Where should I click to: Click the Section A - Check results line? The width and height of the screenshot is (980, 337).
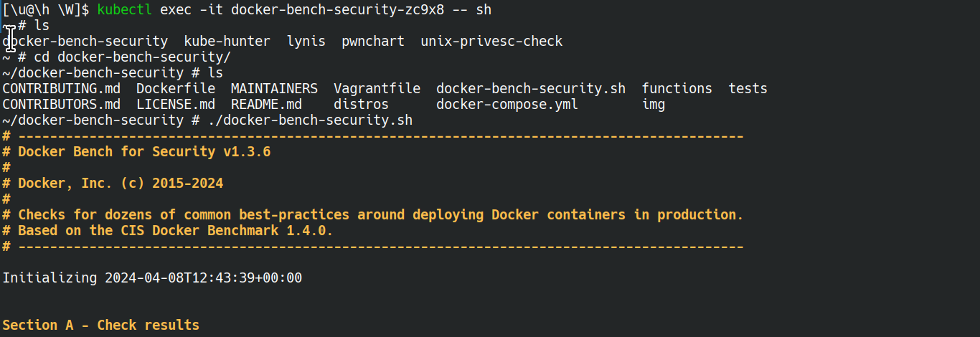point(101,326)
